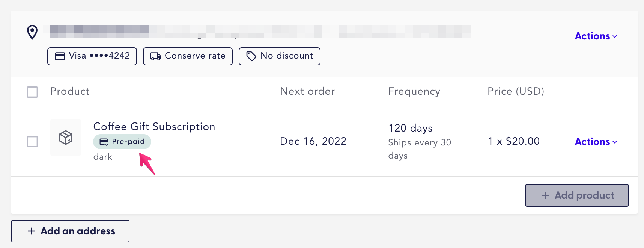Click the package box product icon

(66, 138)
